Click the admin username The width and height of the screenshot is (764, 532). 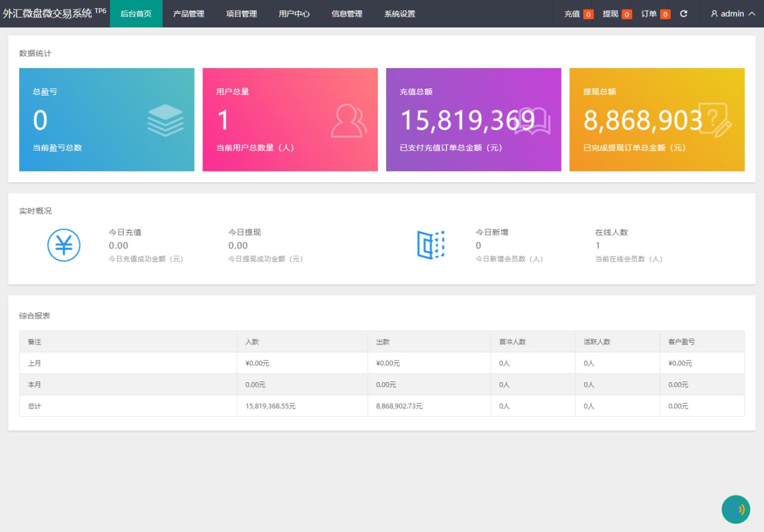coord(732,14)
